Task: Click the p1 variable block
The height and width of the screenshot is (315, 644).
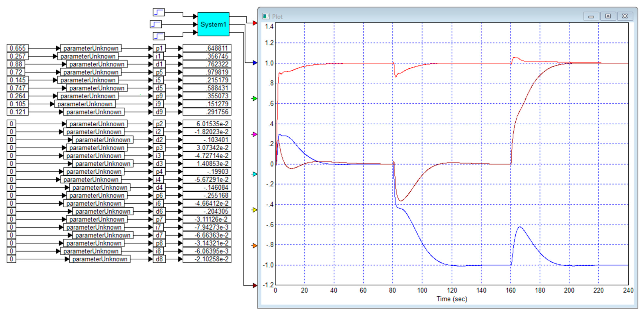Action: pos(159,48)
